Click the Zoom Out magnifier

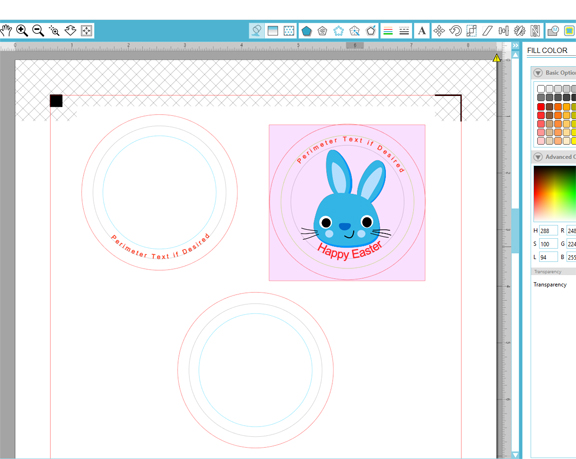(38, 30)
